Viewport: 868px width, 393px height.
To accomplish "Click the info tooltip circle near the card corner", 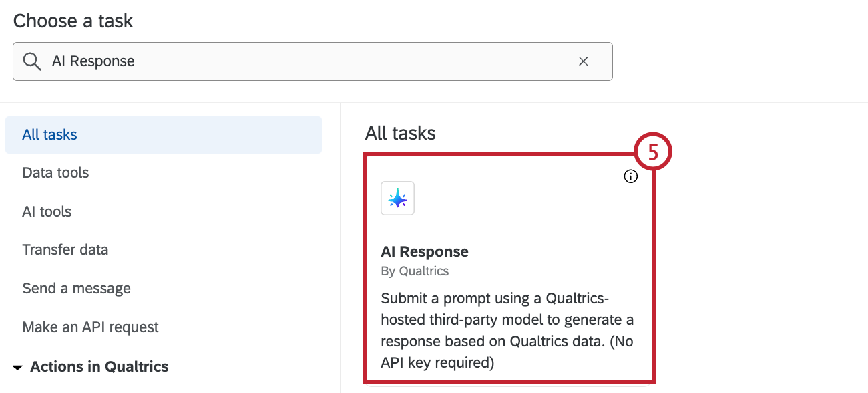I will 631,176.
